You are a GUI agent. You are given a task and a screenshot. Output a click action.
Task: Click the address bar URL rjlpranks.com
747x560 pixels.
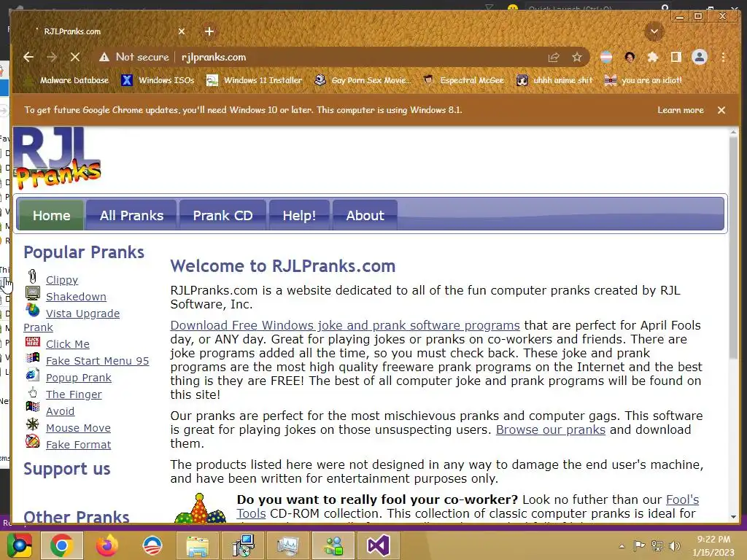point(214,57)
